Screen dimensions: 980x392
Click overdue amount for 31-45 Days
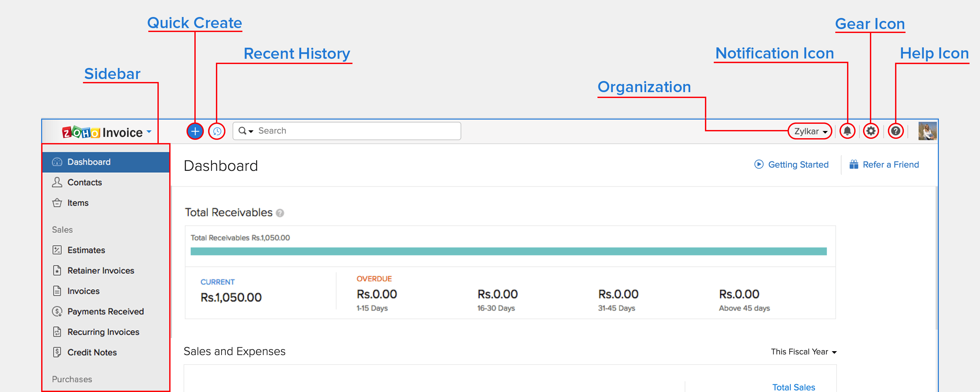[618, 294]
